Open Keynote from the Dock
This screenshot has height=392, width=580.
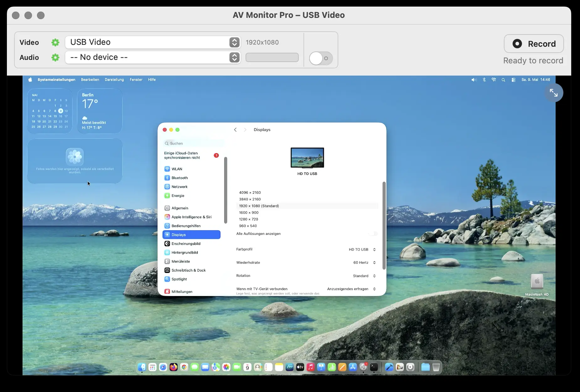(321, 367)
